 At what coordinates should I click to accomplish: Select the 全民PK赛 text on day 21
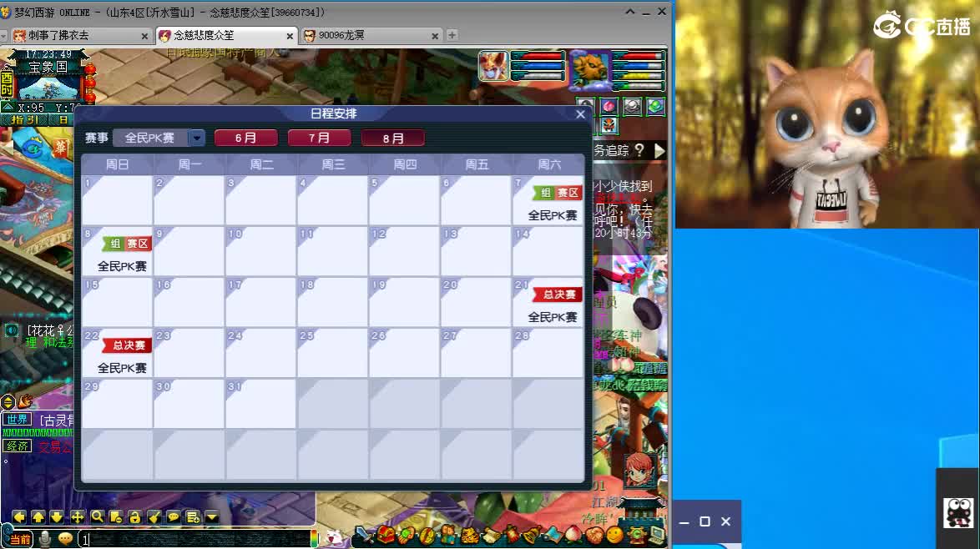553,317
